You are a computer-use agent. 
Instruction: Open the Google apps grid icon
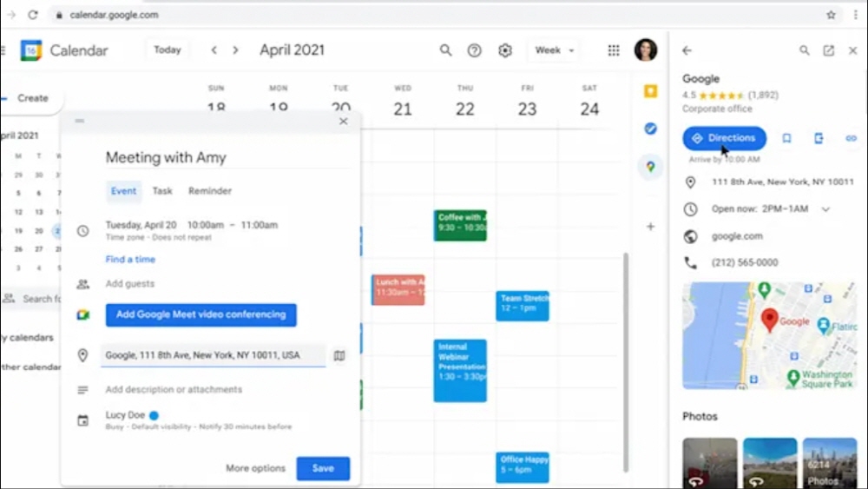[x=614, y=50]
